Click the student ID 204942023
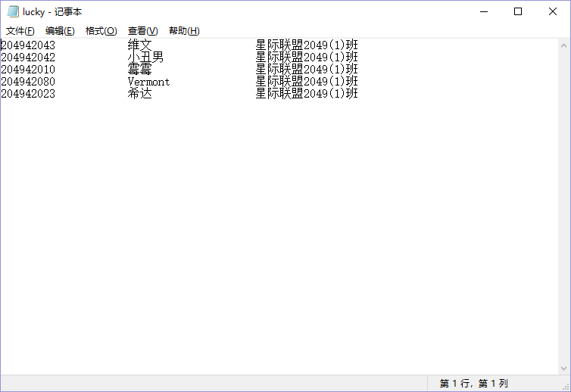571x392 pixels. [28, 94]
